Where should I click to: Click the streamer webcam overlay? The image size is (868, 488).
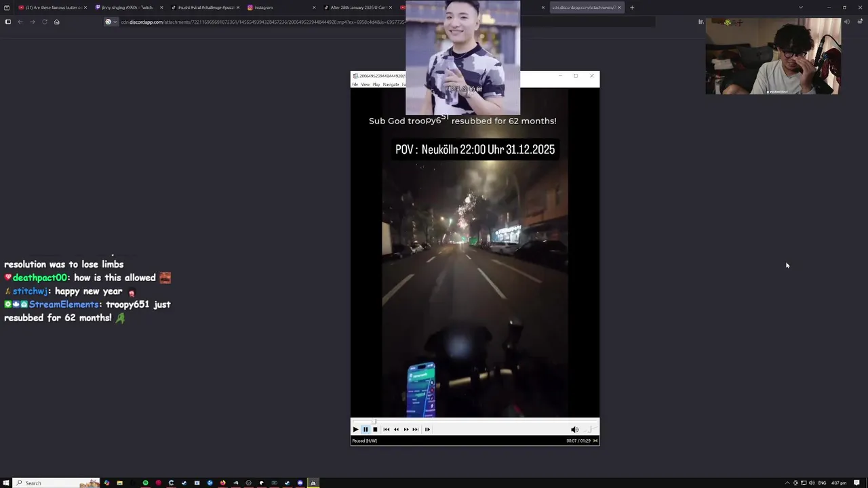tap(773, 56)
